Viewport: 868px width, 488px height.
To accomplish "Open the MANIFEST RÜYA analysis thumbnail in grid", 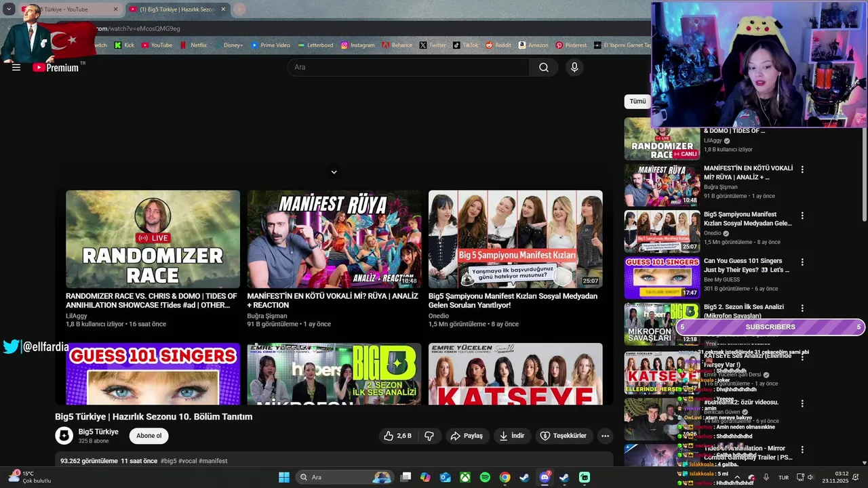I will click(334, 239).
